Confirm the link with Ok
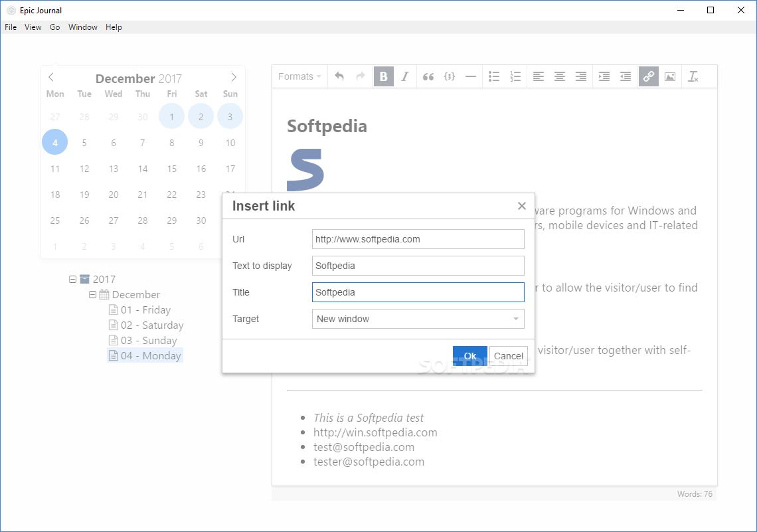757x532 pixels. coord(469,356)
